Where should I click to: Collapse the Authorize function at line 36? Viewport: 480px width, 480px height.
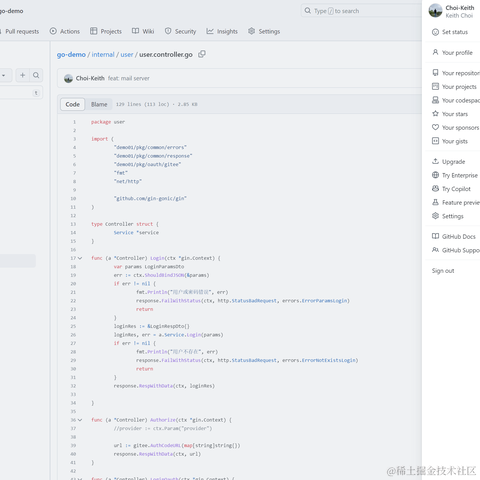point(80,420)
